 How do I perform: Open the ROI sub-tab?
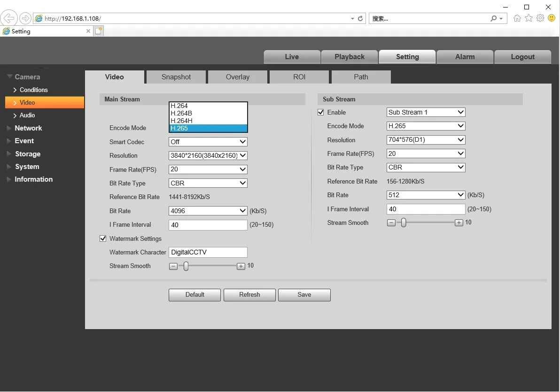coord(299,77)
